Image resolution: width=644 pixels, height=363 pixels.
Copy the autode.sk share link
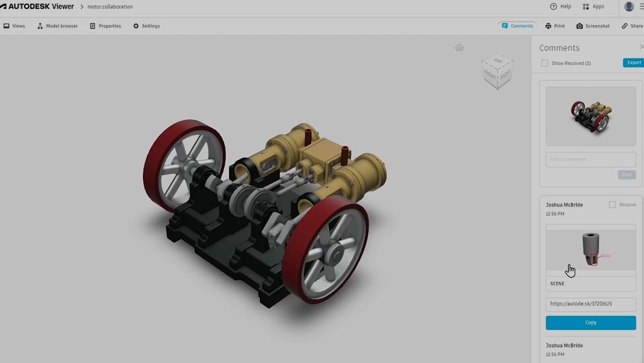tap(591, 322)
